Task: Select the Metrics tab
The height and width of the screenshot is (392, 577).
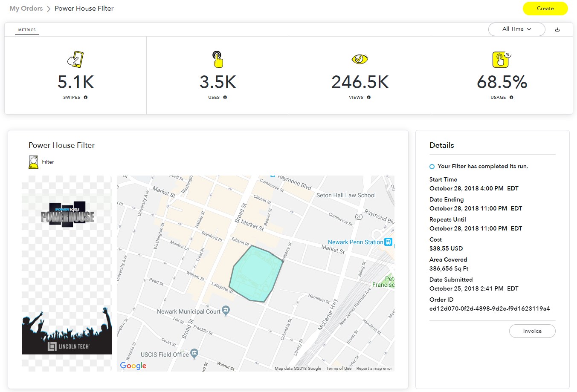Action: click(x=27, y=30)
